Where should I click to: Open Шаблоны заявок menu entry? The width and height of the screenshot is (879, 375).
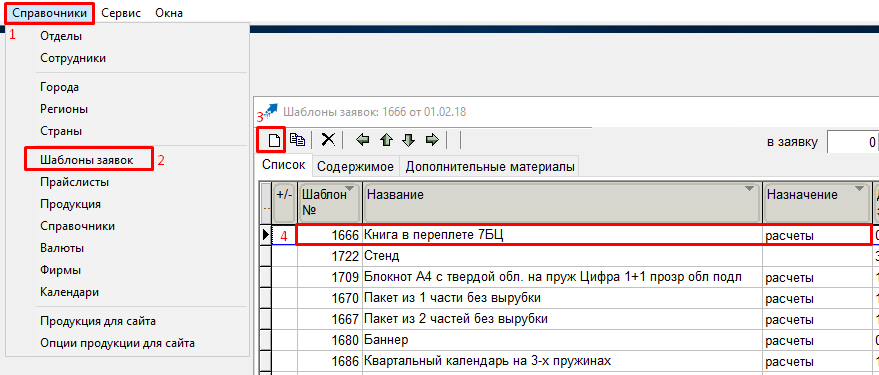87,160
